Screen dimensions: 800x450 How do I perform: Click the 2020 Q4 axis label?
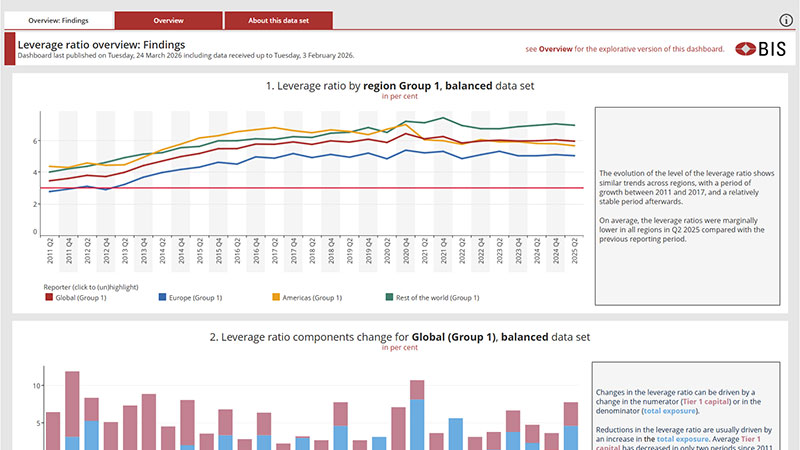[x=406, y=251]
